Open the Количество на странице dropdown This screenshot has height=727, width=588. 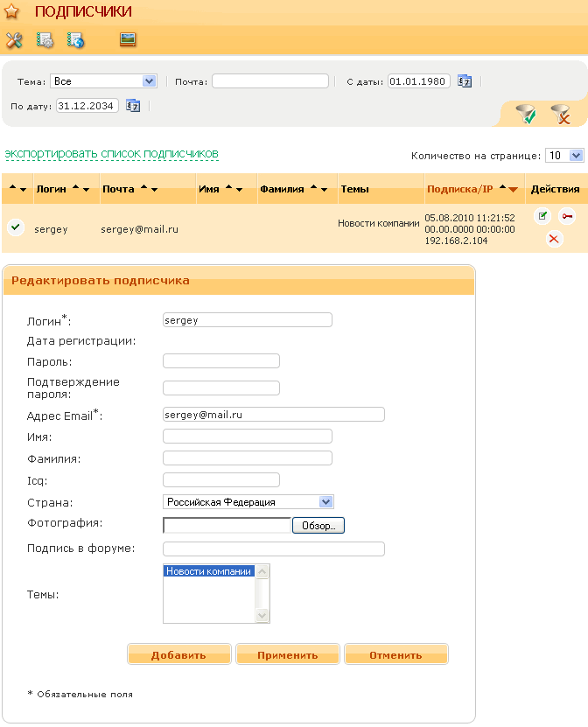576,155
